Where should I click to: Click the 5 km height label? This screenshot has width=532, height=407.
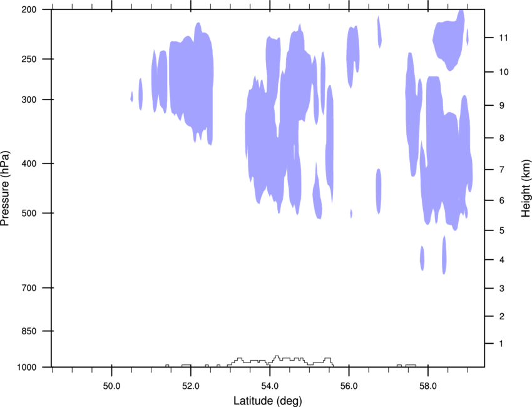pos(502,231)
